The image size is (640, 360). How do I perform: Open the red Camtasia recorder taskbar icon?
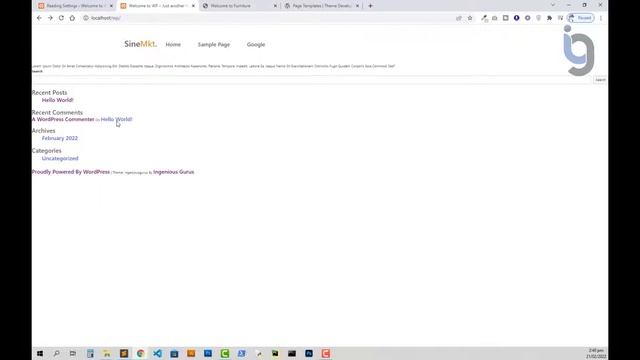[x=325, y=353]
